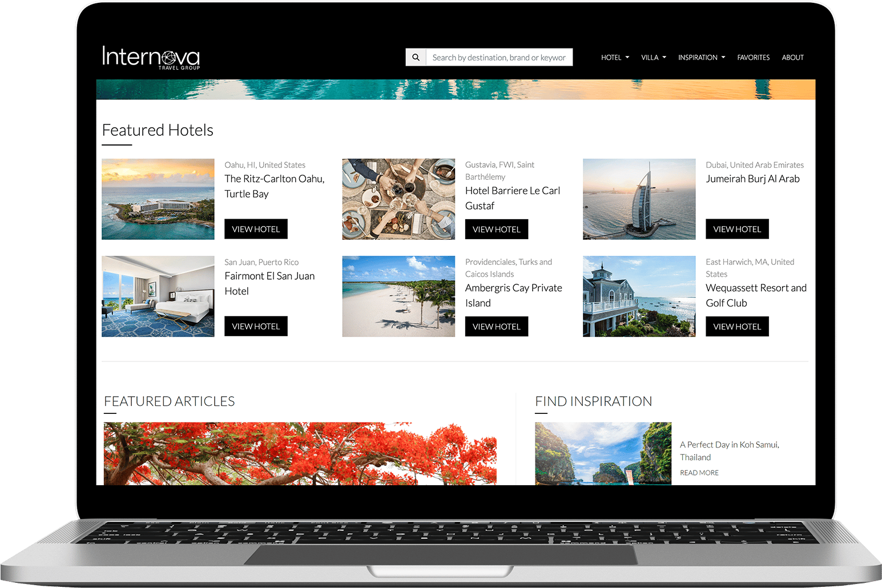The image size is (882, 588).
Task: View hotel for Ritz-Carlton Oahu, Turtle Bay
Action: 256,229
